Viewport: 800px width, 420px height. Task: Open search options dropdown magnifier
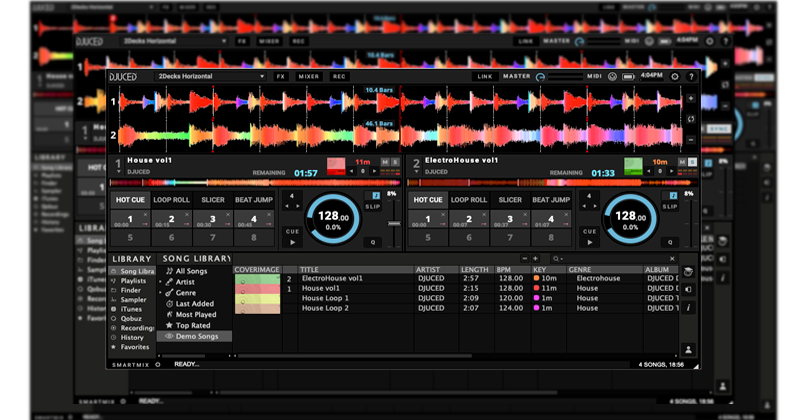(x=557, y=259)
